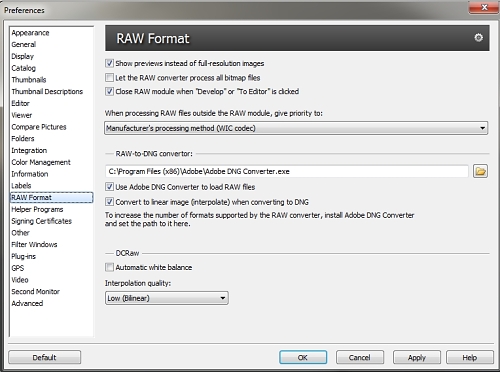Select Video in the category list
Screen dimensions: 500x372
(x=20, y=280)
